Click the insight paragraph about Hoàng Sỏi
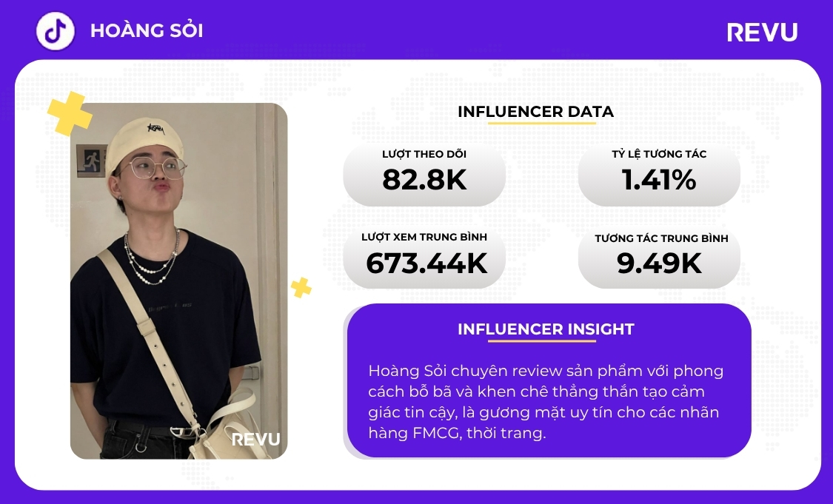 [x=546, y=402]
